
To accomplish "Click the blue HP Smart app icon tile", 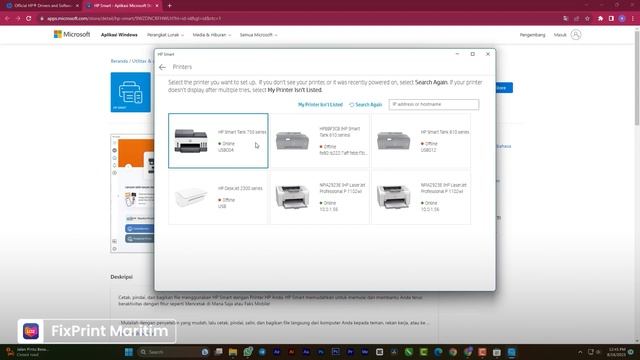I will [x=131, y=92].
